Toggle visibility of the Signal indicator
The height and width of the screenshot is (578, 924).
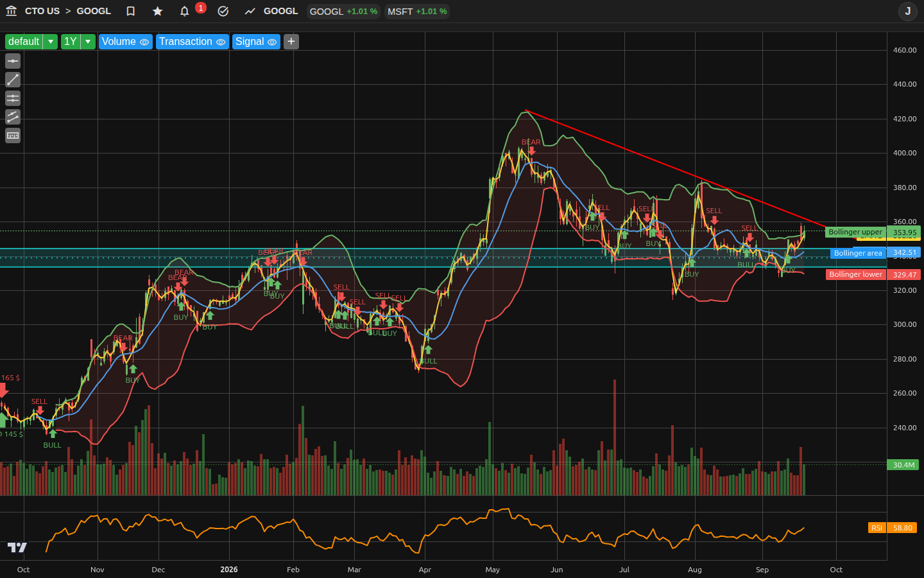click(272, 42)
